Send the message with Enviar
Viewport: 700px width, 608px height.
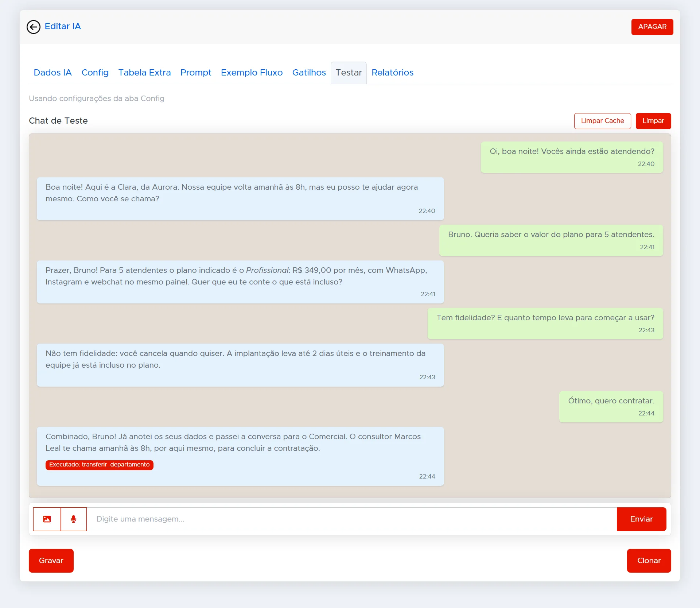(x=641, y=519)
